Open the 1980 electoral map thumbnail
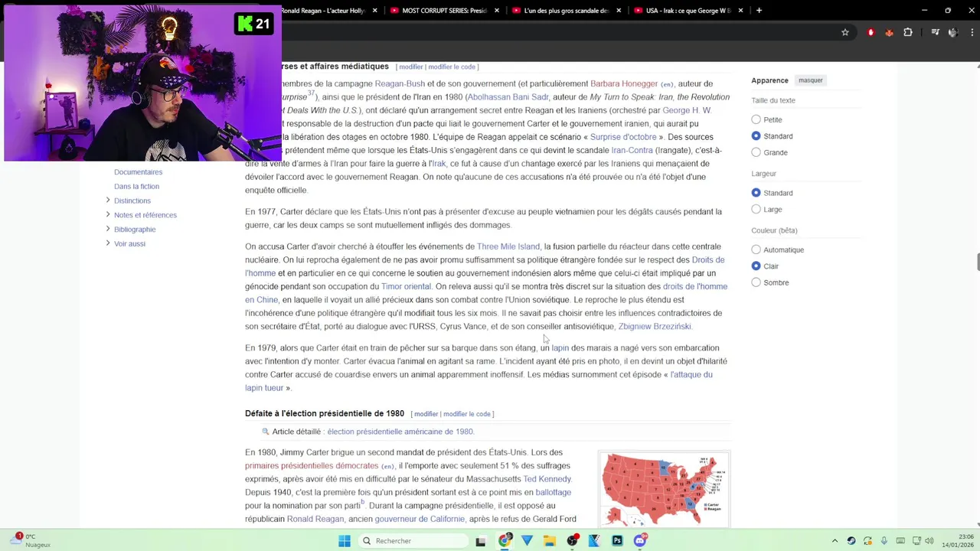Image resolution: width=980 pixels, height=551 pixels. point(664,487)
